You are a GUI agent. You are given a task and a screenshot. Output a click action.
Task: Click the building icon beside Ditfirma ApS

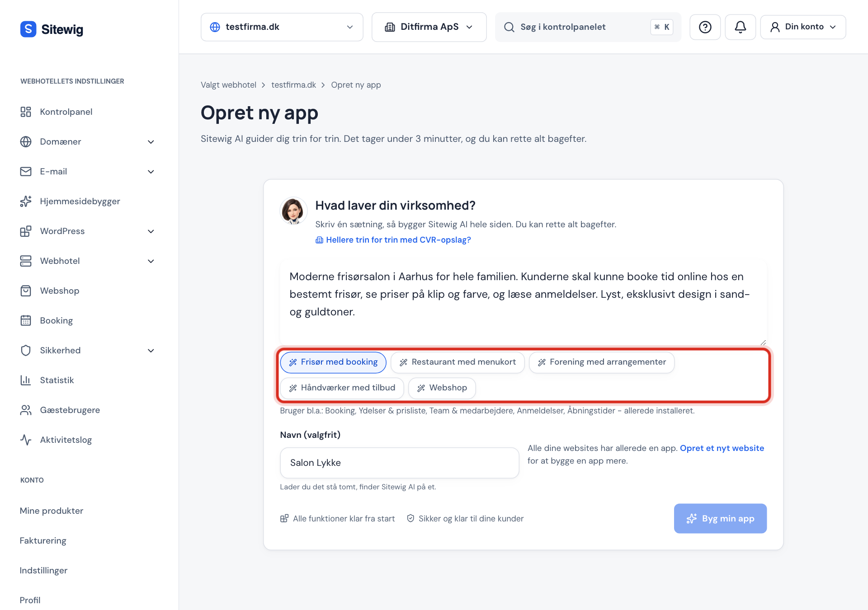click(x=390, y=27)
